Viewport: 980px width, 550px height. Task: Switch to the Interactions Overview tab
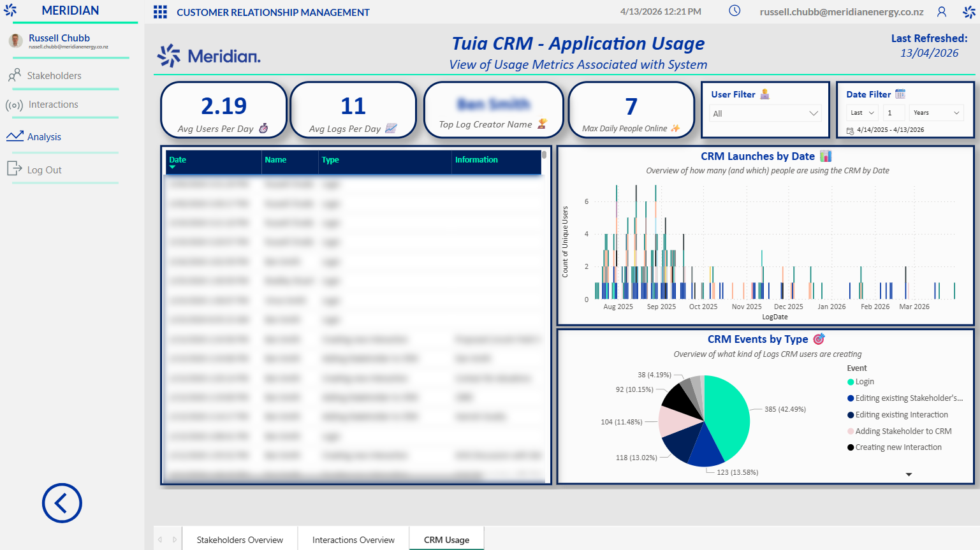353,540
